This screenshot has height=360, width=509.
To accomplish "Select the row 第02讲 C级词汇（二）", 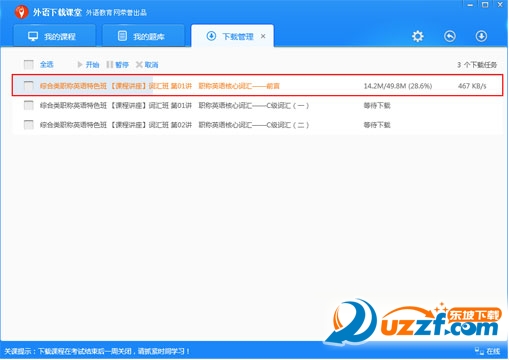I will 257,125.
